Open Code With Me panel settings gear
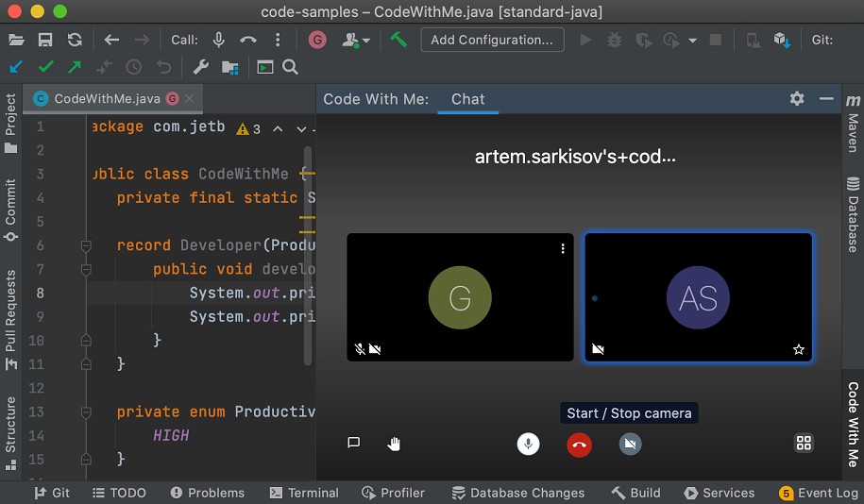Viewport: 864px width, 504px height. pos(797,99)
